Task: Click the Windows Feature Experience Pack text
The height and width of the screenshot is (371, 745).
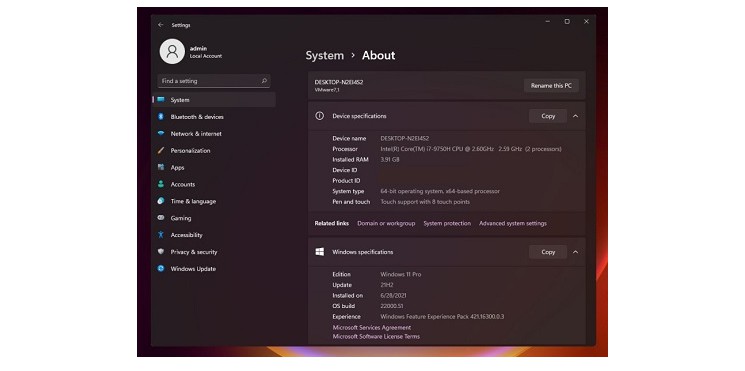Action: tap(442, 316)
